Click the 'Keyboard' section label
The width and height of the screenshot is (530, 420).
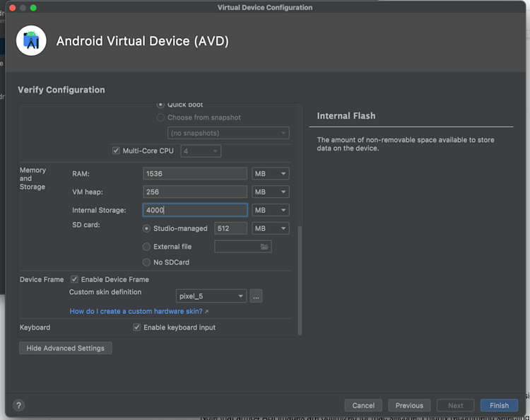point(35,327)
